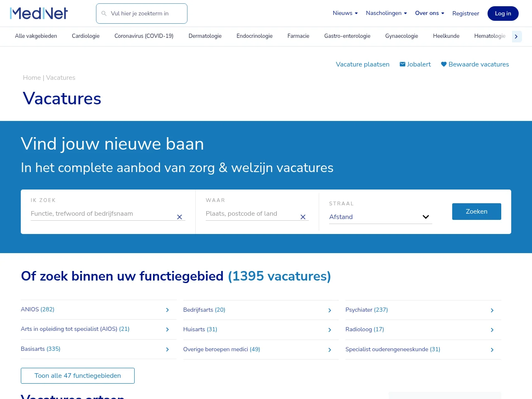
Task: Go to Home in the breadcrumb
Action: tap(32, 78)
